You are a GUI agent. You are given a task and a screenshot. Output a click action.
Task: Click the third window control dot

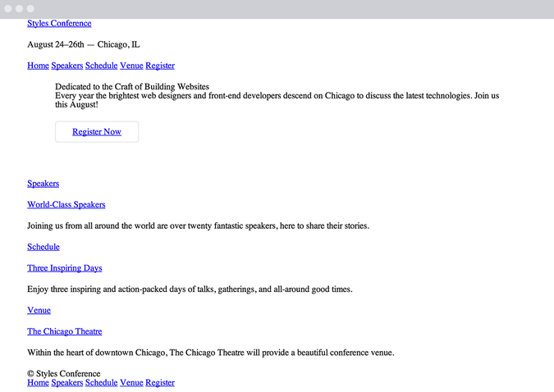pyautogui.click(x=30, y=8)
